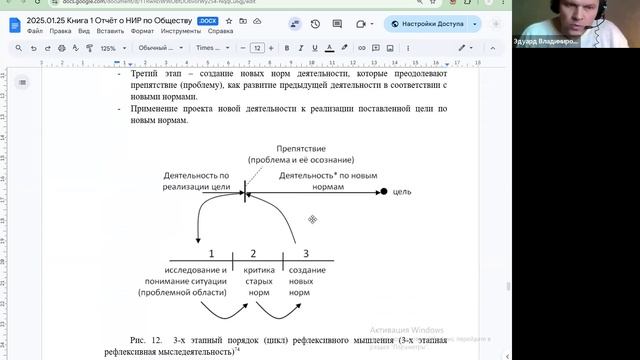This screenshot has height=360, width=640.
Task: Open the Вид menu
Action: pyautogui.click(x=84, y=31)
